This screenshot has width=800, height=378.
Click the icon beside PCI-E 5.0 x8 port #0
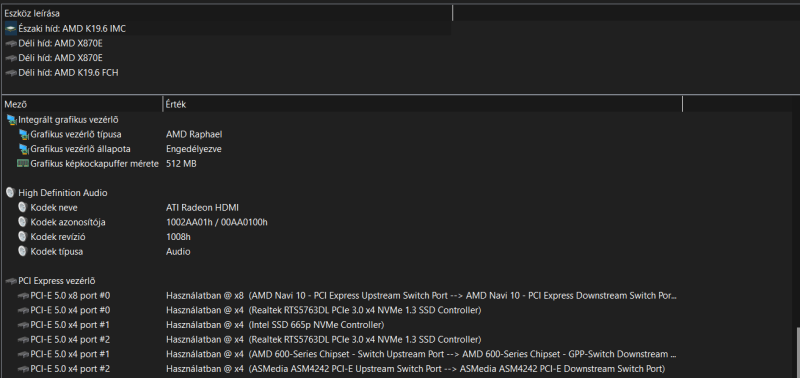tap(23, 296)
